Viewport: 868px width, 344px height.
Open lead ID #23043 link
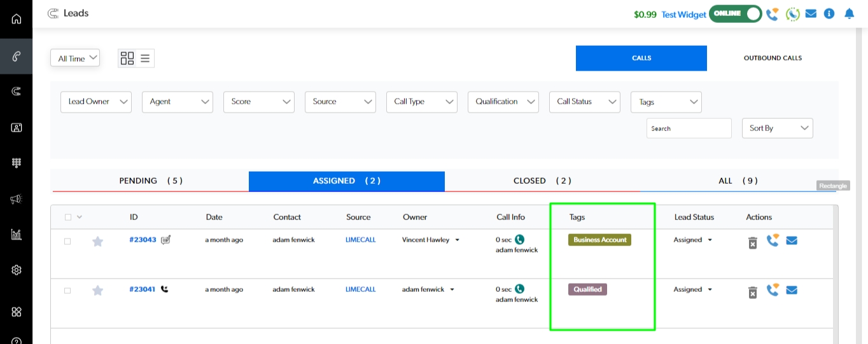(143, 240)
